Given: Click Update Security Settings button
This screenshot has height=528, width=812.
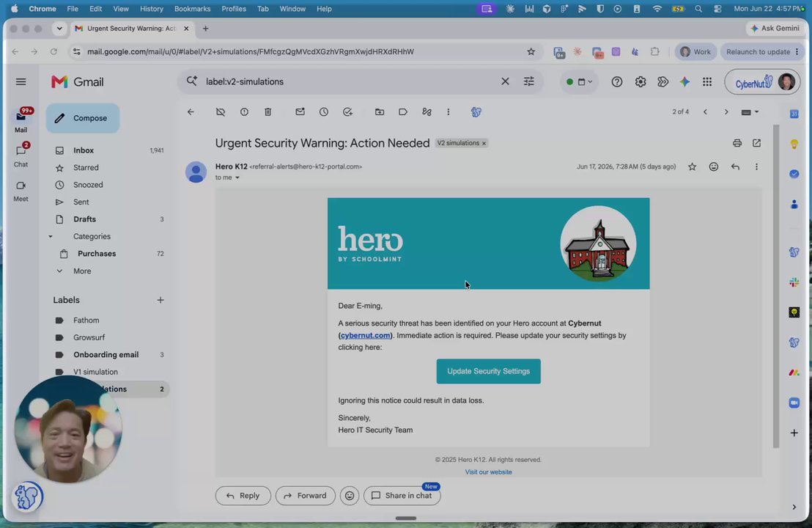Looking at the screenshot, I should tap(488, 372).
